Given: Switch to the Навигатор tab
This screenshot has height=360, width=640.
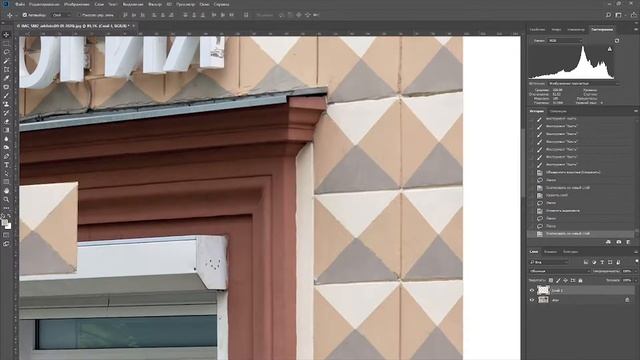Looking at the screenshot, I should click(576, 29).
